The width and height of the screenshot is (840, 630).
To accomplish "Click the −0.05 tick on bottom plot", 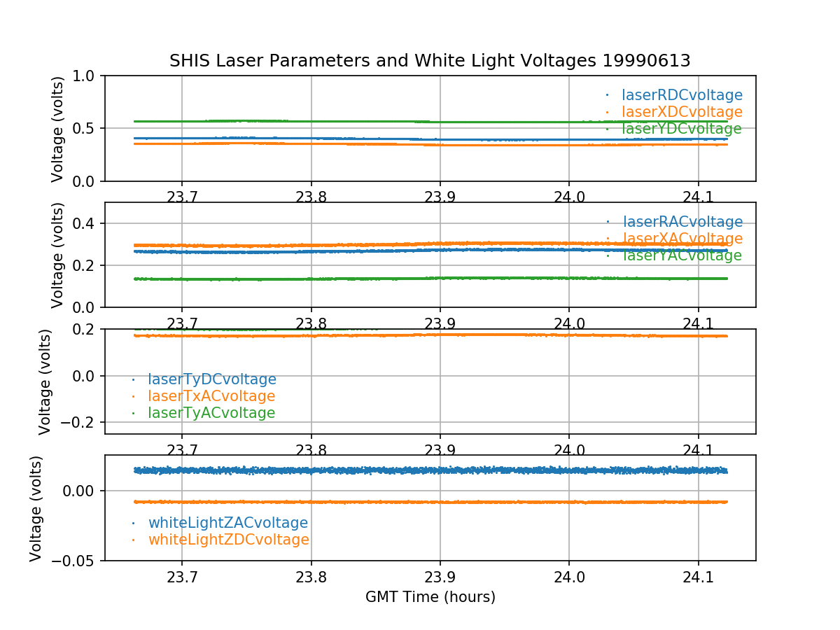I will coord(75,561).
